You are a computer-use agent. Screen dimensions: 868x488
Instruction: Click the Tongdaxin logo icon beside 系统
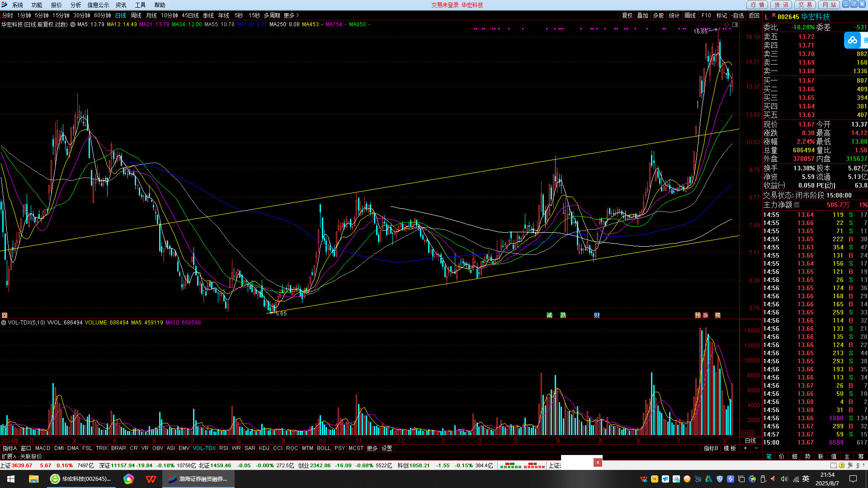click(x=4, y=5)
